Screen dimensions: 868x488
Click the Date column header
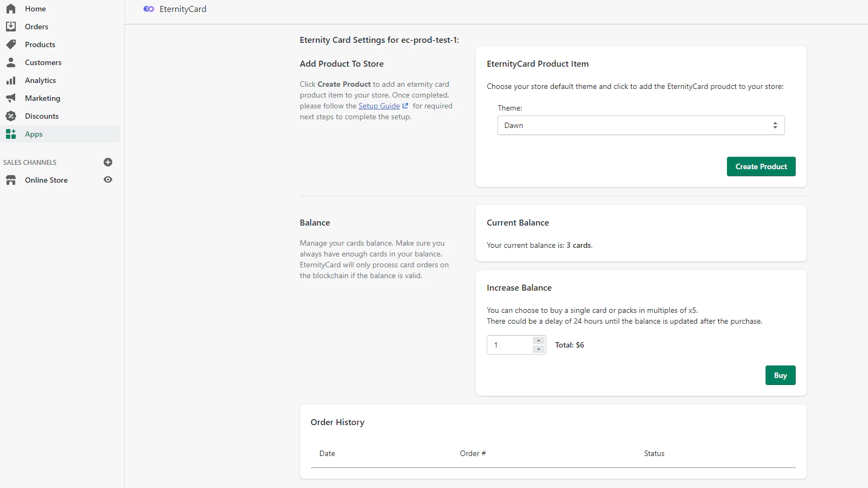point(327,453)
